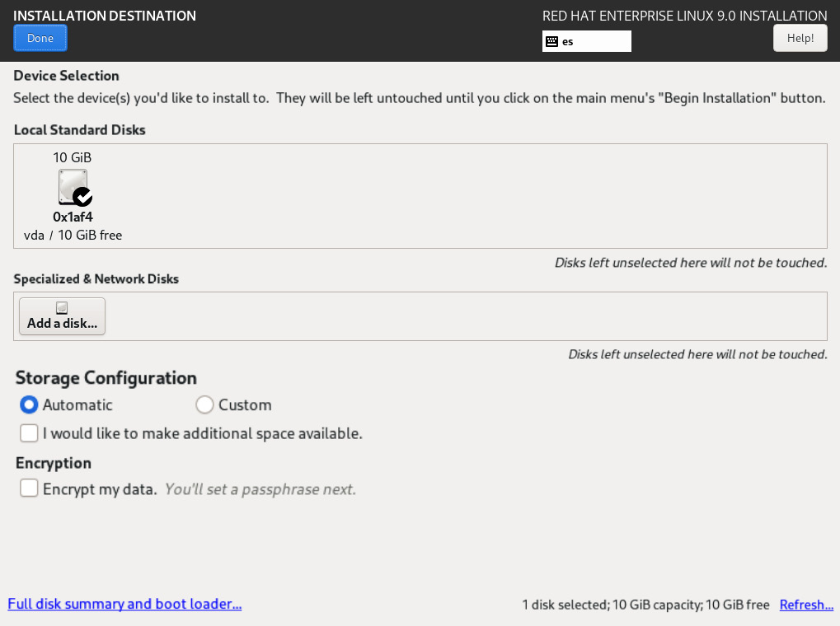Click the 'Specialized & Network Disks' label
This screenshot has width=840, height=626.
coord(96,279)
